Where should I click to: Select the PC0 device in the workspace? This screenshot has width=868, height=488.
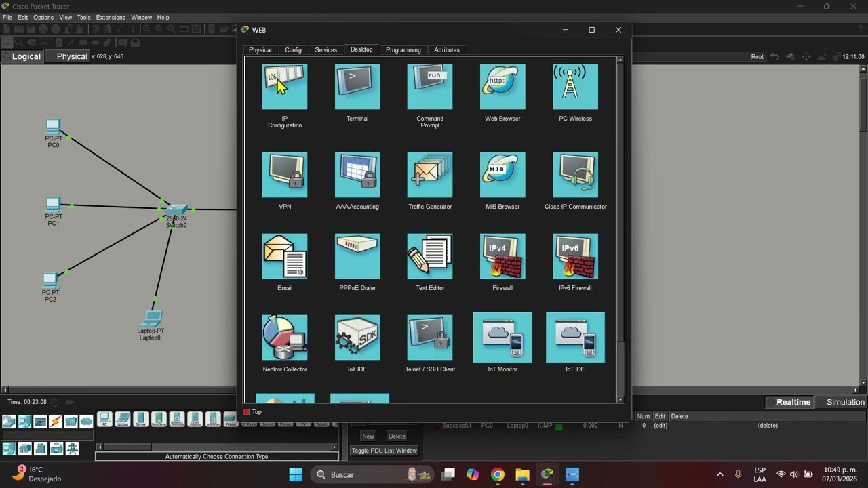(54, 127)
